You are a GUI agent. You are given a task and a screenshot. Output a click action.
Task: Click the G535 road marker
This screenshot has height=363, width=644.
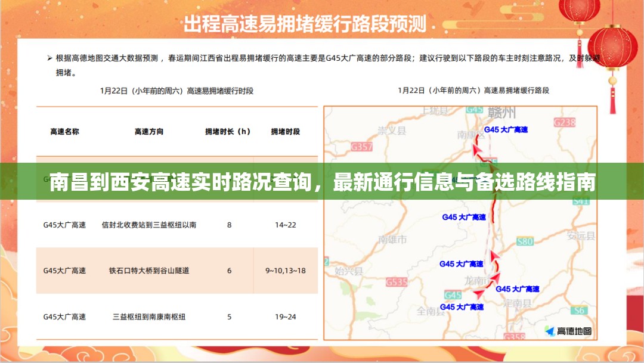point(397,282)
